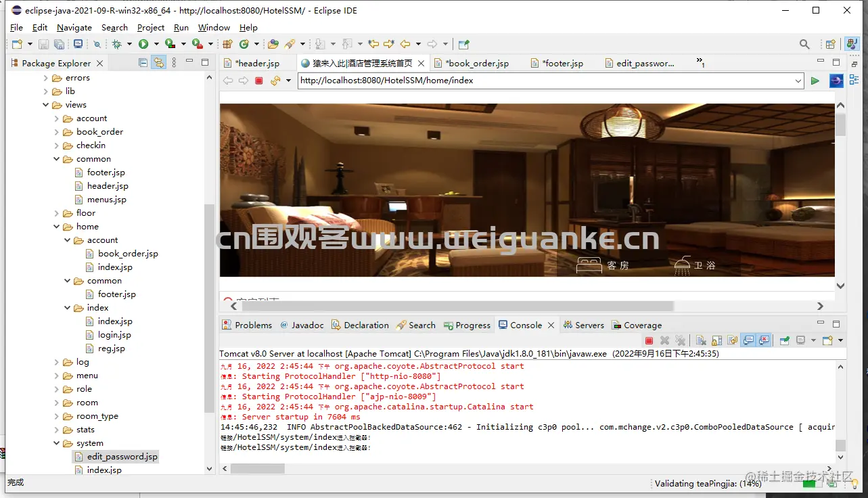Expand the room_type folder
Image resolution: width=868 pixels, height=498 pixels.
click(x=57, y=416)
